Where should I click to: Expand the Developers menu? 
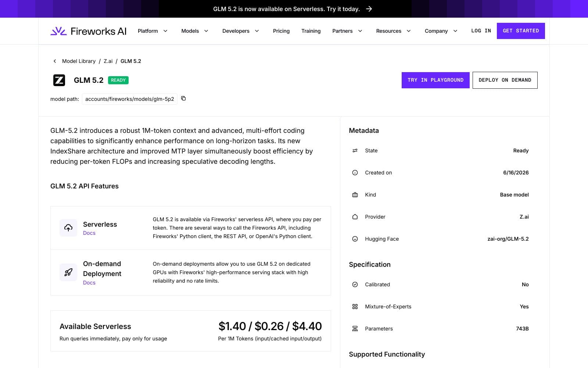pos(241,31)
